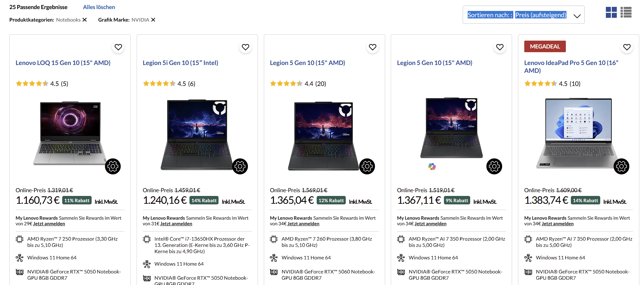This screenshot has height=285, width=644.
Task: Open gear icon on IdeaPad Pro 5
Action: (621, 166)
